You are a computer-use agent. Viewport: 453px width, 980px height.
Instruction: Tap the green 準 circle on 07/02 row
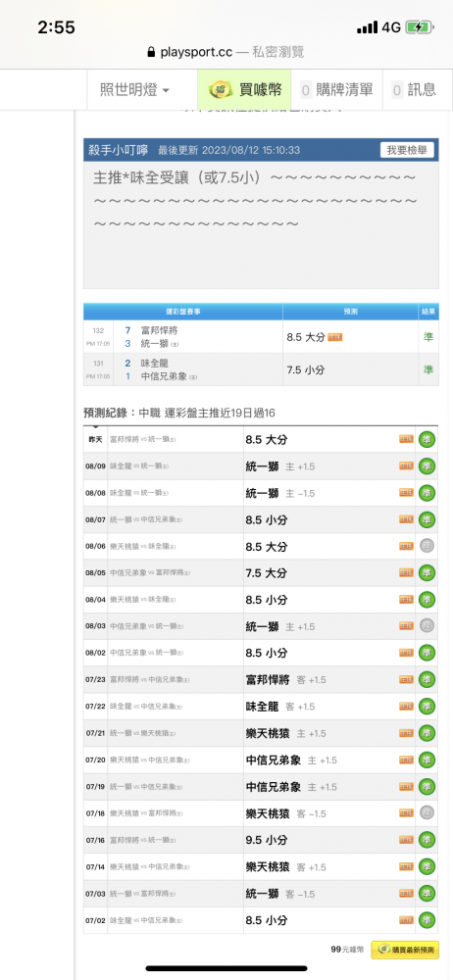428,920
